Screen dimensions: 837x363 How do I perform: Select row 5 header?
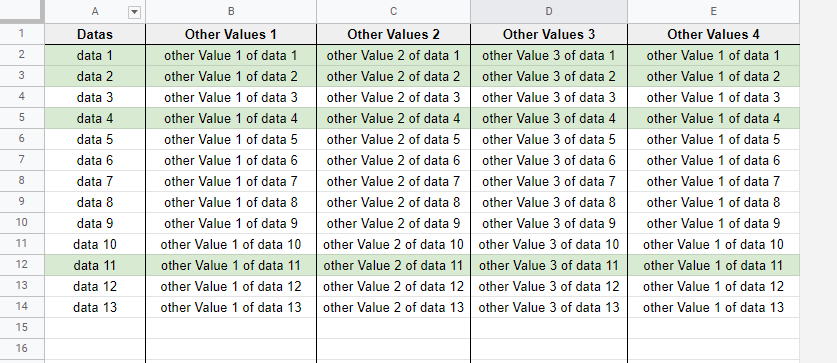click(x=22, y=118)
